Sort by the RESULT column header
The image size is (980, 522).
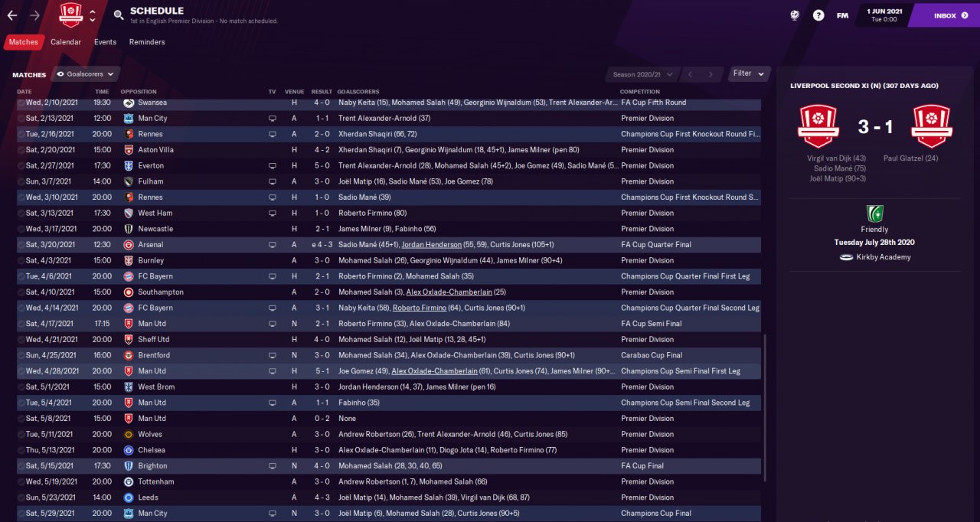tap(322, 92)
